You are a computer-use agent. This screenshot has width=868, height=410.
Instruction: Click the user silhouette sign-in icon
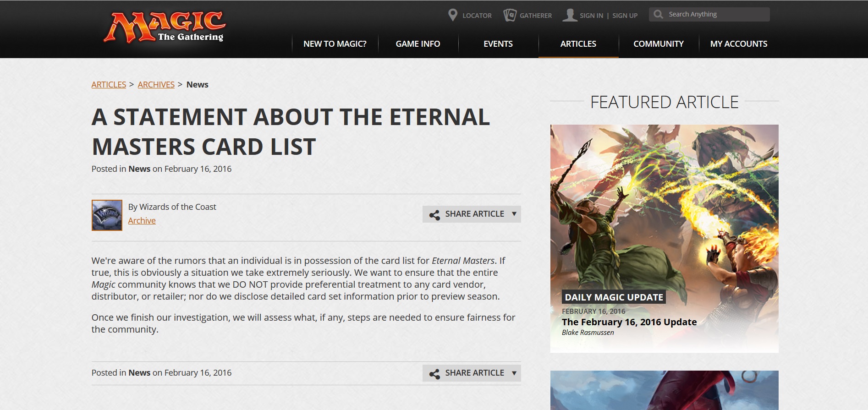[570, 15]
